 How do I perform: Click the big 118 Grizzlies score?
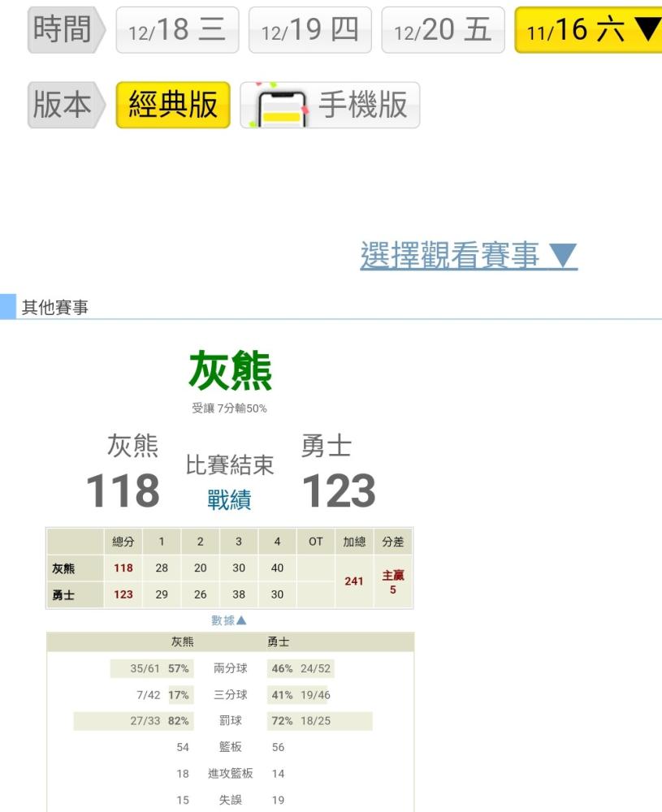click(x=123, y=491)
